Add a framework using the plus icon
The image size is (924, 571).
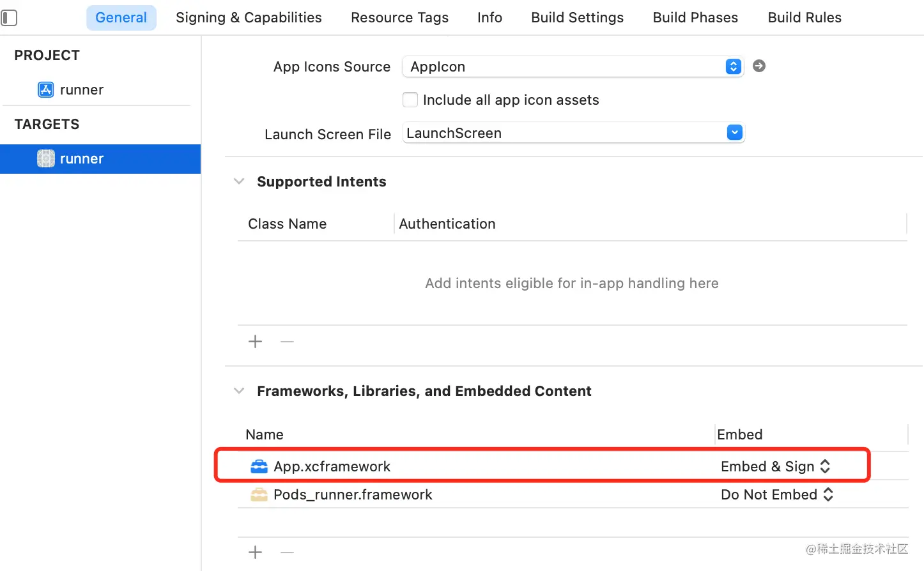(255, 552)
